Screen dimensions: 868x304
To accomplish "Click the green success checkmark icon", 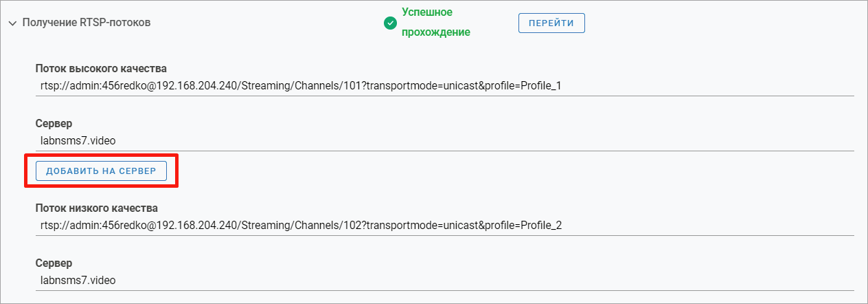I will 390,23.
